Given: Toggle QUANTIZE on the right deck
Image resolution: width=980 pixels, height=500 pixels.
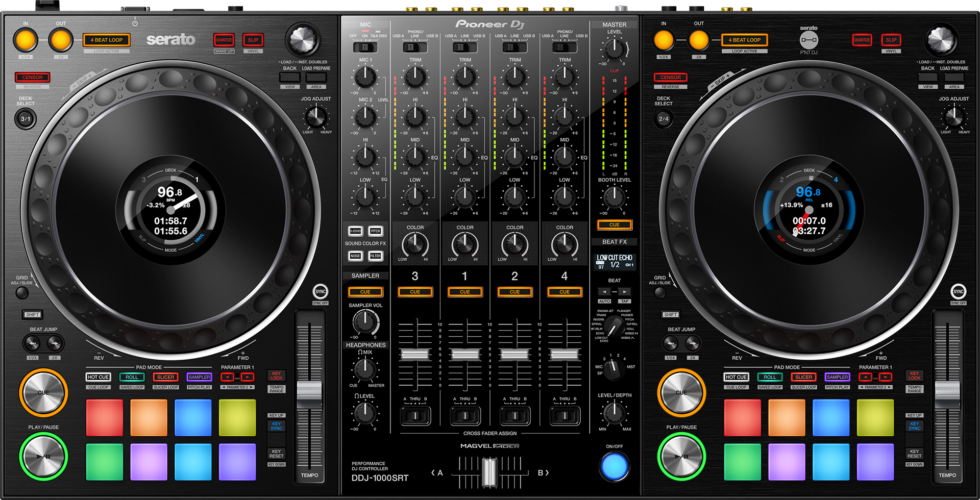Looking at the screenshot, I should [x=862, y=40].
